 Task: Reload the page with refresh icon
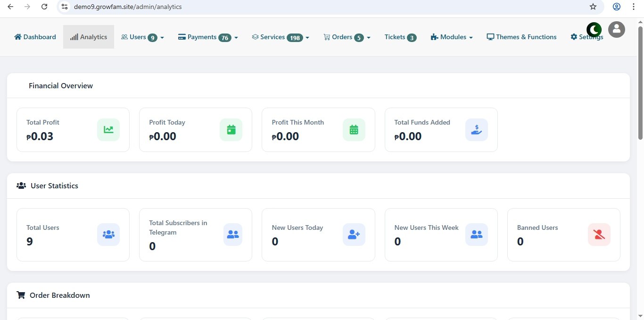[x=44, y=7]
